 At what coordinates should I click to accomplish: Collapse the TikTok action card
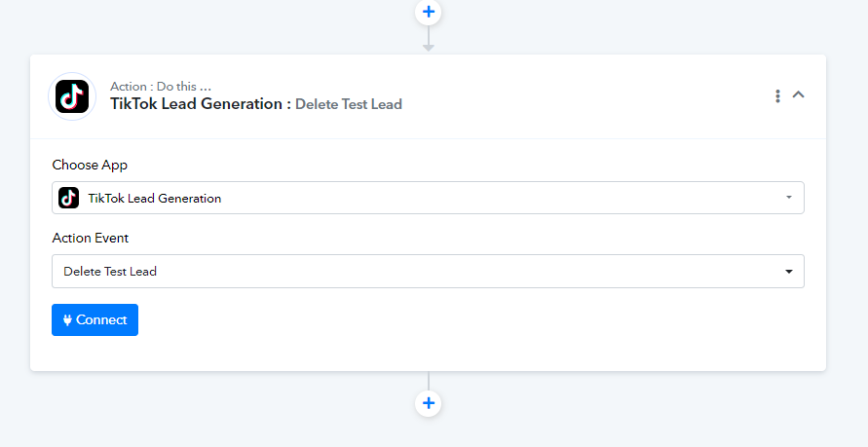coord(798,94)
